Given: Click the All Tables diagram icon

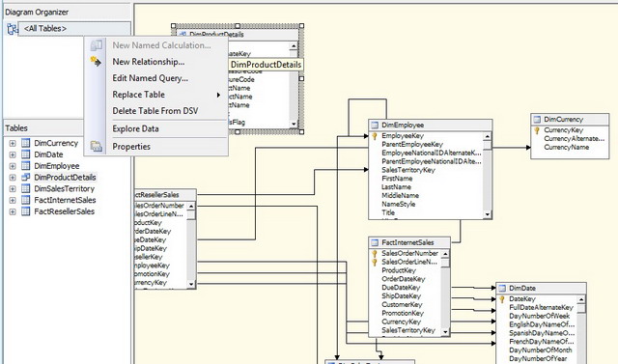Looking at the screenshot, I should [x=12, y=28].
